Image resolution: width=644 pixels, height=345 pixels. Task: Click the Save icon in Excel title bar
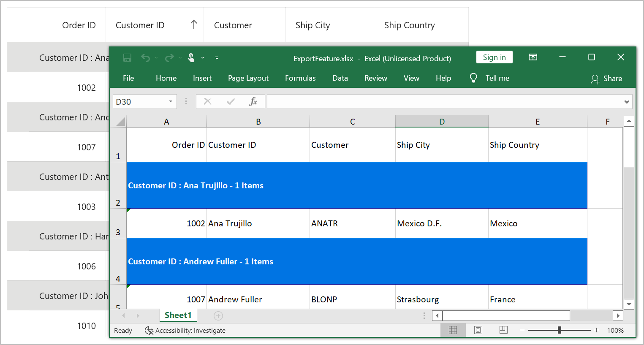pos(127,57)
